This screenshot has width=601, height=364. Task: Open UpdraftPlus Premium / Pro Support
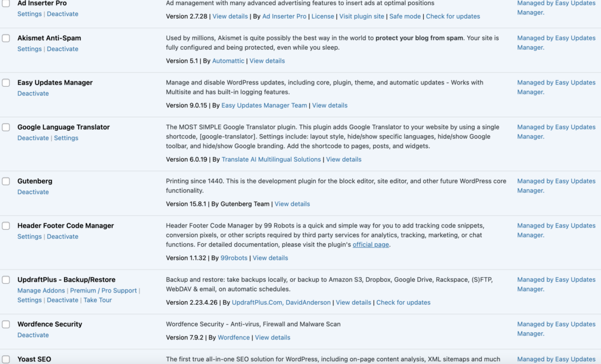[103, 291]
